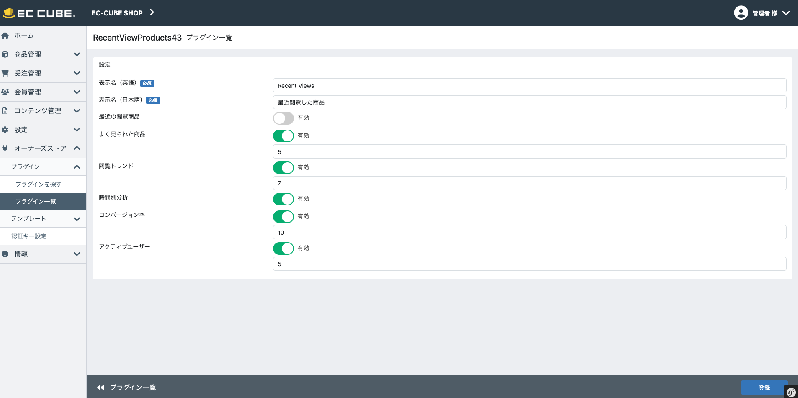Viewport: 798px width, 398px height.
Task: Expand the 商品管理 menu chevron
Action: click(x=77, y=54)
